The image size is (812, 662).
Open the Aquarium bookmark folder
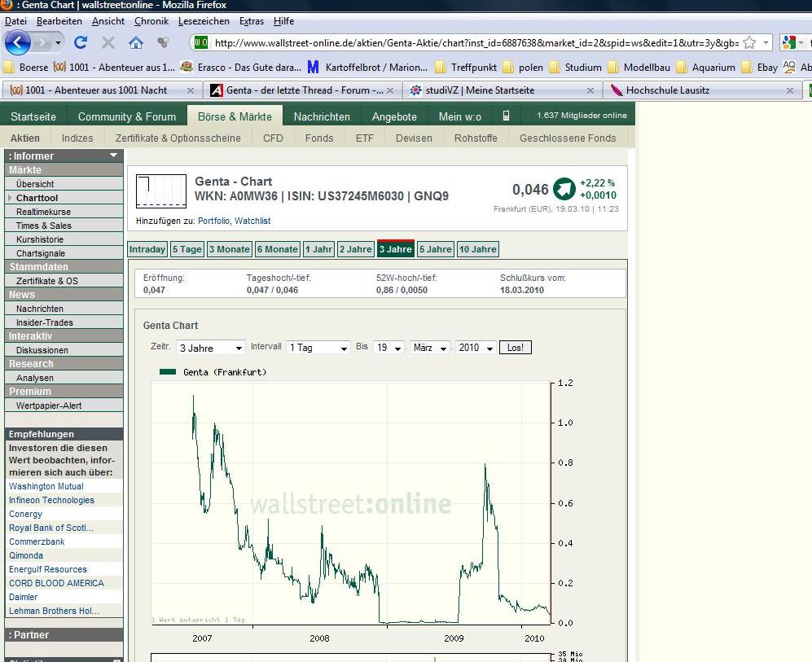706,68
